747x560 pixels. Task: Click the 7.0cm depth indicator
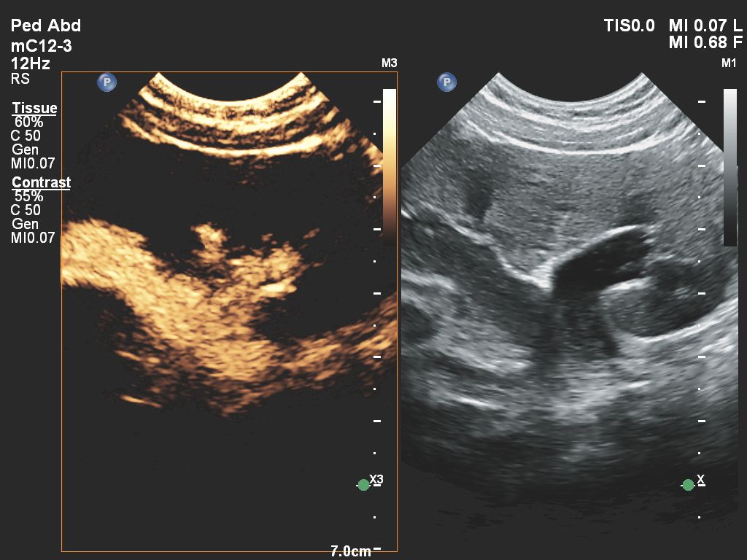pos(351,551)
